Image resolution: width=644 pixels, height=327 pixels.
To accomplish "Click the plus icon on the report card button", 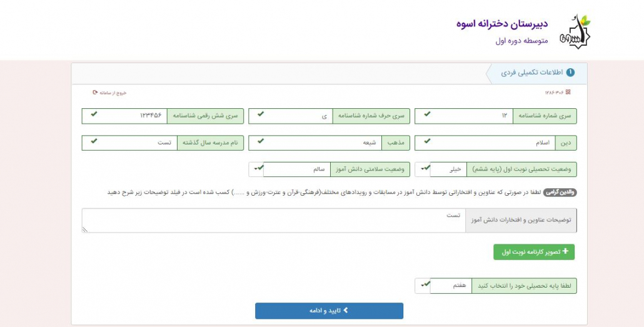I will [x=565, y=251].
